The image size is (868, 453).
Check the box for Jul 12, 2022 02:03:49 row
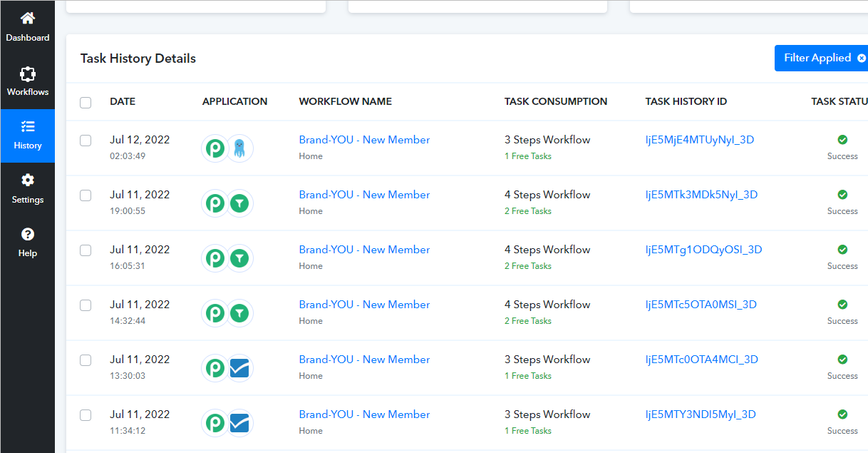coord(86,141)
